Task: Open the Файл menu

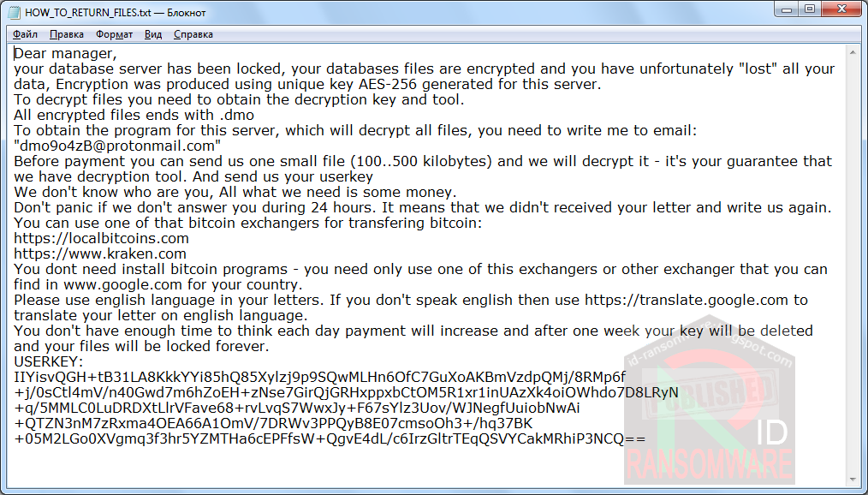Action: coord(25,34)
